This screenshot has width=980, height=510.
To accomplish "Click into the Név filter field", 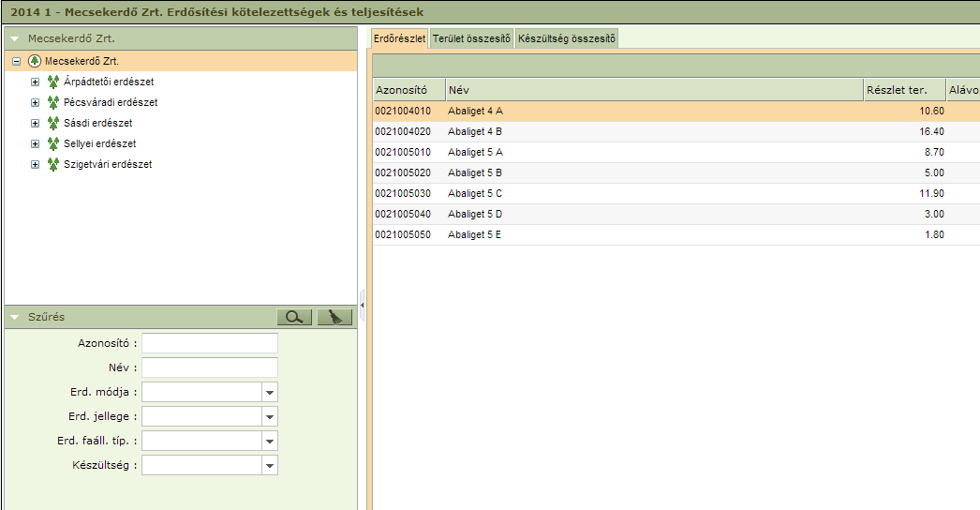I will coord(210,367).
